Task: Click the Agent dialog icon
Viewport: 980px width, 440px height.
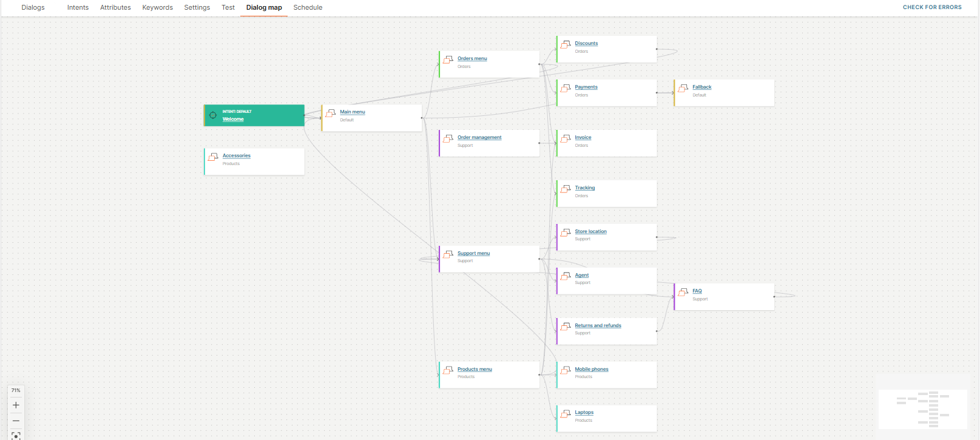Action: [x=566, y=276]
